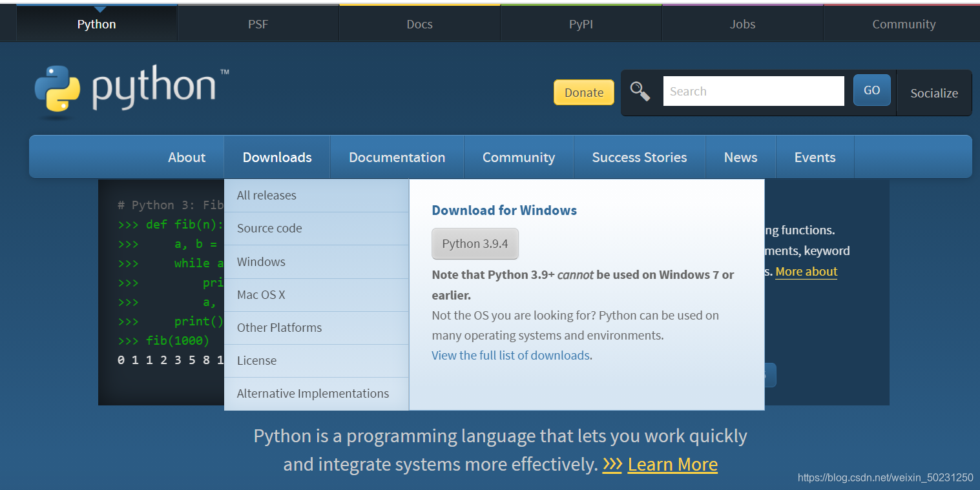This screenshot has height=490, width=980.
Task: Select the Python tab in the top bar
Action: (x=96, y=23)
